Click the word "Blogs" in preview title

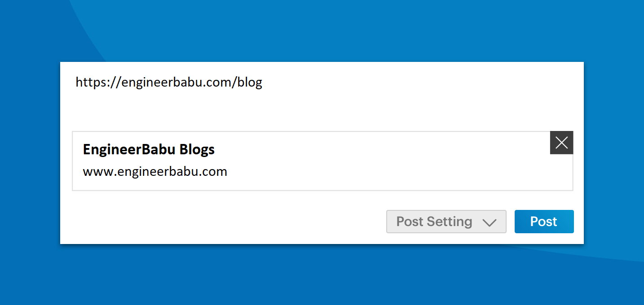tap(197, 149)
